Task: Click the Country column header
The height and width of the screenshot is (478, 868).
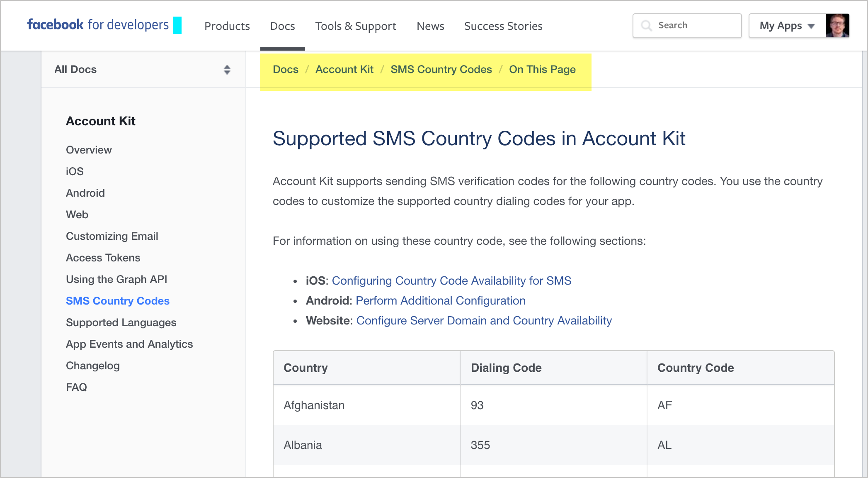Action: (x=367, y=368)
